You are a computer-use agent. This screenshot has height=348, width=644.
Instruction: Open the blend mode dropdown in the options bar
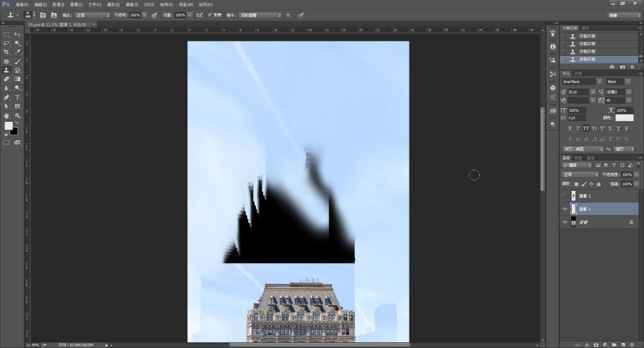pos(92,14)
